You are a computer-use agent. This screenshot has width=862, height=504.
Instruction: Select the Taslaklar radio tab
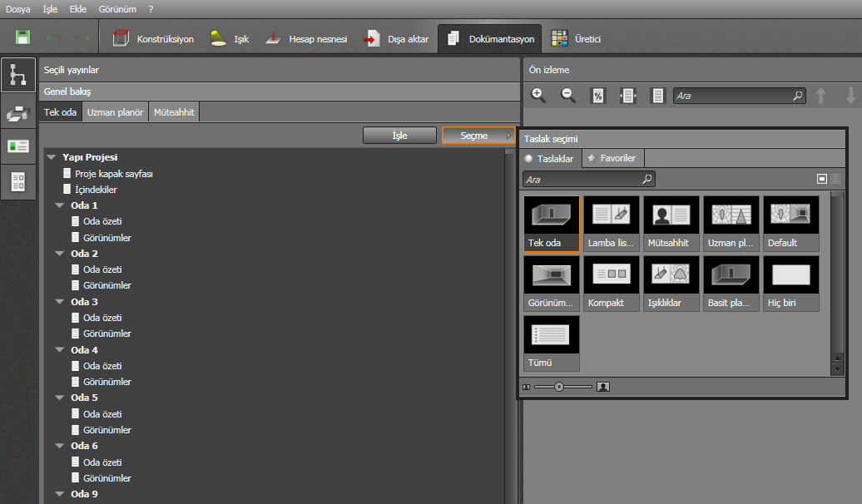click(549, 158)
